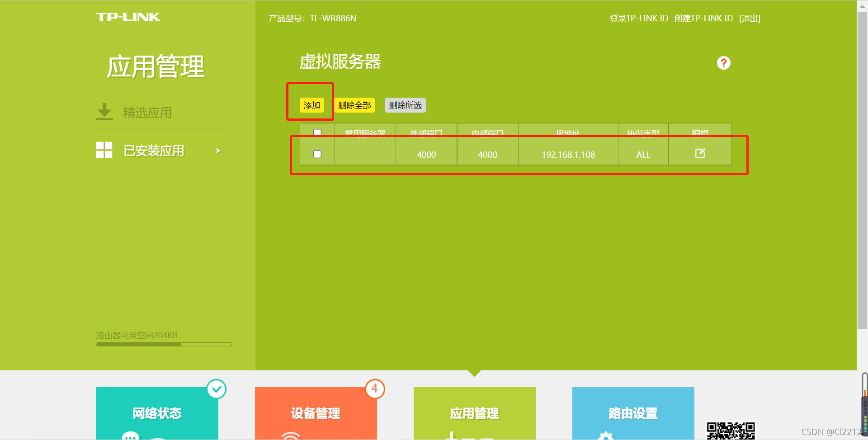Click the TP-LINK logo
This screenshot has height=440, width=868.
pyautogui.click(x=128, y=17)
